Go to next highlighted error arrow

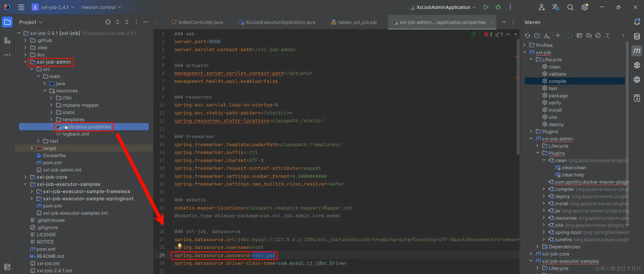tap(516, 34)
